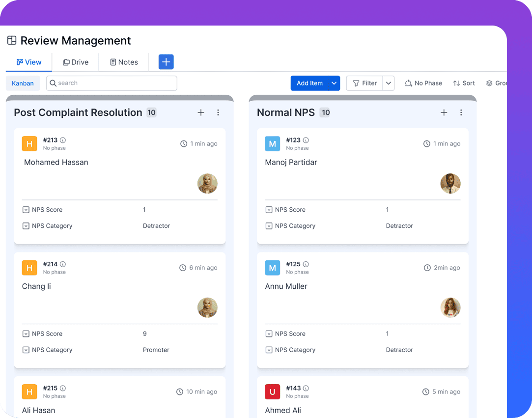Click the Promoter value on card #214

click(x=156, y=350)
